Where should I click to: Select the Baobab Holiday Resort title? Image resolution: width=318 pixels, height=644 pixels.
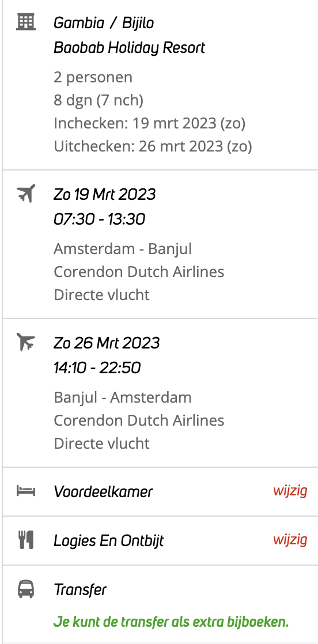(x=129, y=48)
